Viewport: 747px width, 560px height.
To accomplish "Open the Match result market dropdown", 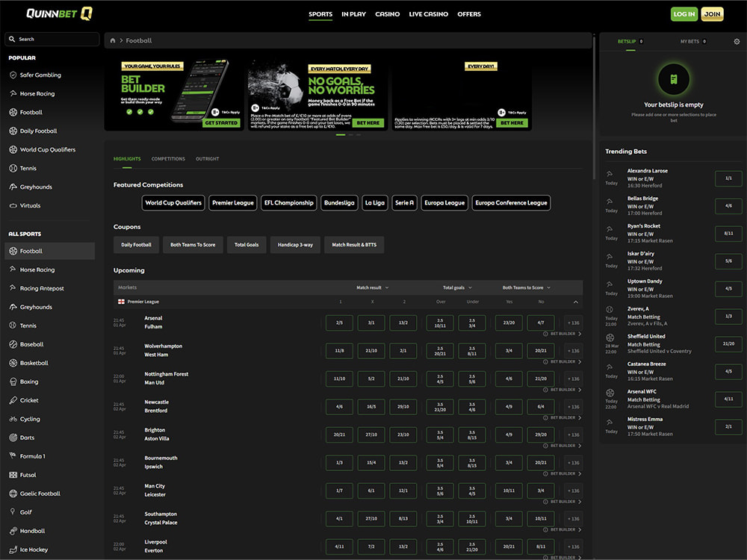I will click(373, 287).
